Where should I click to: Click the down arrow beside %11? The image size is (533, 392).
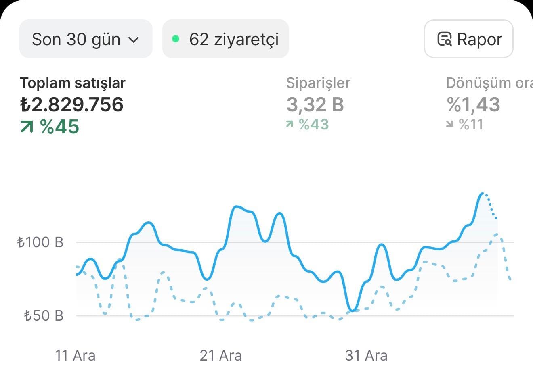(449, 124)
